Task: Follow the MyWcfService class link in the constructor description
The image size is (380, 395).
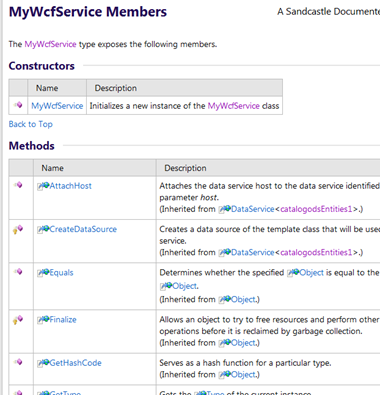Action: click(233, 106)
